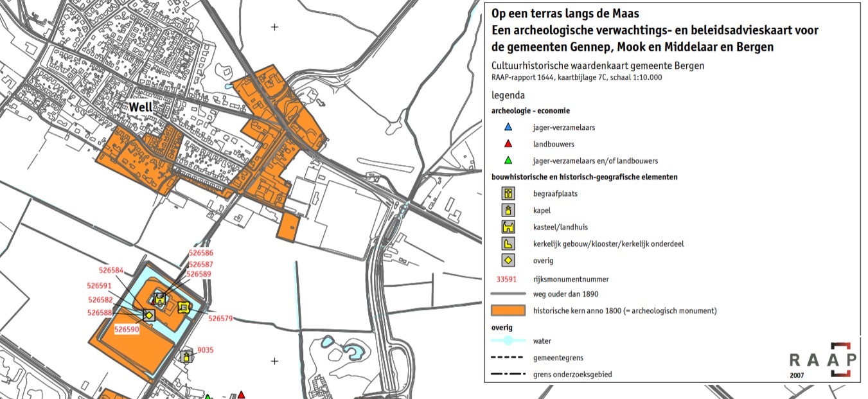Screen dimensions: 868x399
Task: Click the kerkelijk gebouw/klooster legend symbol
Action: click(x=508, y=244)
